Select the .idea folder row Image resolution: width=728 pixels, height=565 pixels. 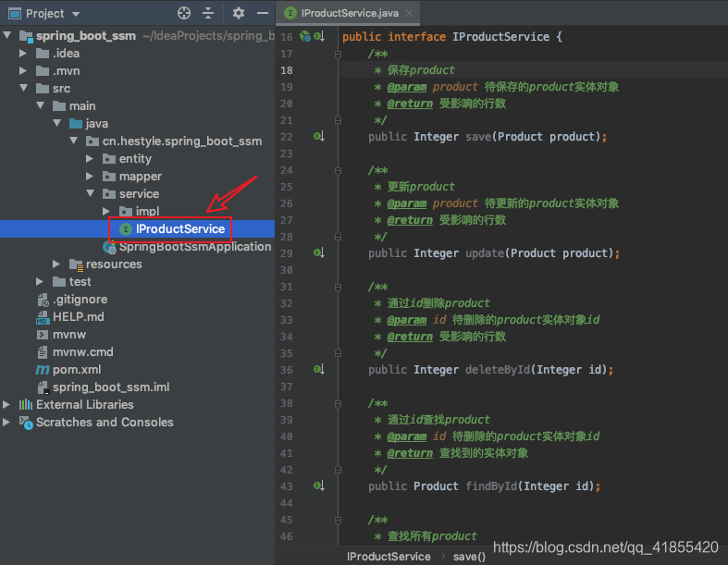(138, 54)
